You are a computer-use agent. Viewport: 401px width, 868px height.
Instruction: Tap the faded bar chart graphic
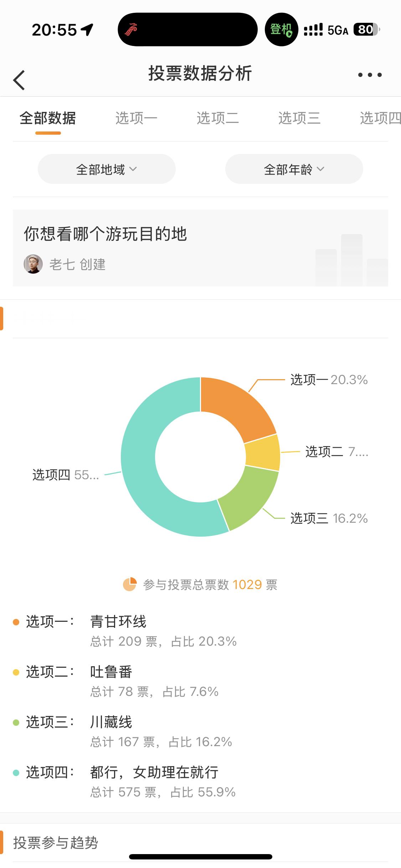351,260
